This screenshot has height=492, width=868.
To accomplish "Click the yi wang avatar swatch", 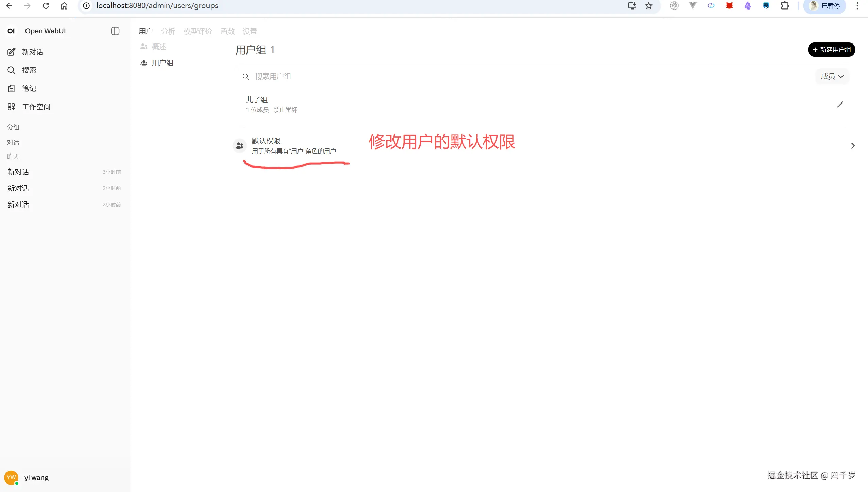I will (11, 477).
